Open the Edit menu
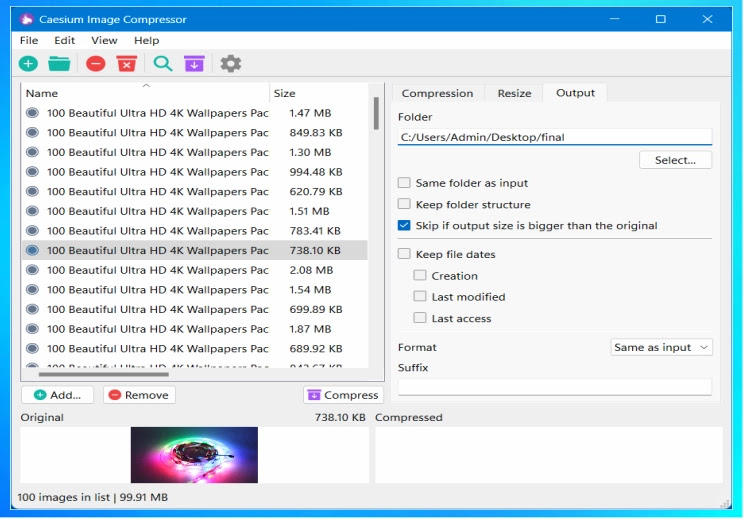This screenshot has height=520, width=744. pyautogui.click(x=65, y=40)
